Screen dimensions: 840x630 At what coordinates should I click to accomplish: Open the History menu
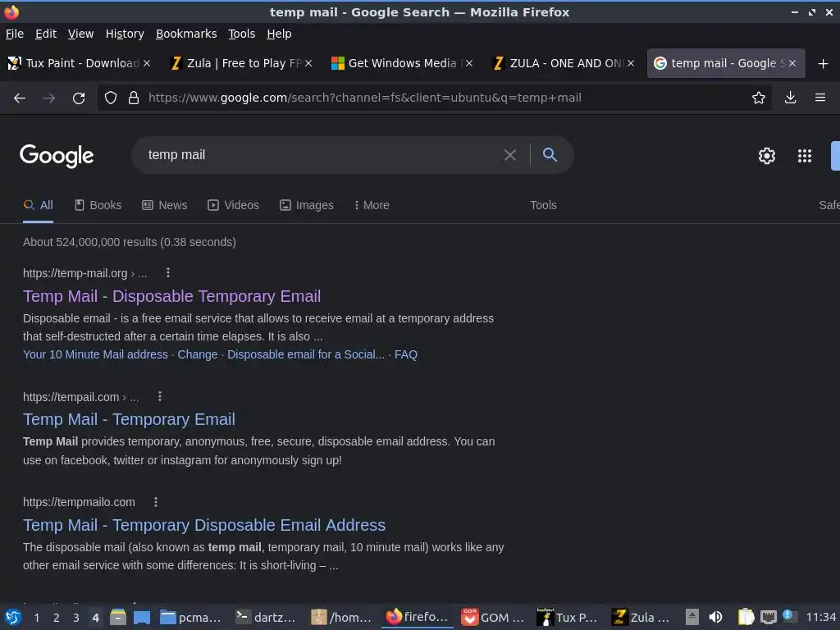(x=125, y=34)
